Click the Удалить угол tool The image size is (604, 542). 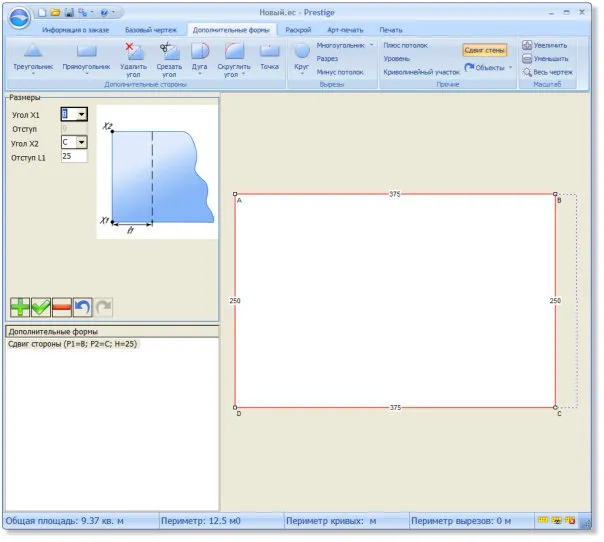click(133, 59)
